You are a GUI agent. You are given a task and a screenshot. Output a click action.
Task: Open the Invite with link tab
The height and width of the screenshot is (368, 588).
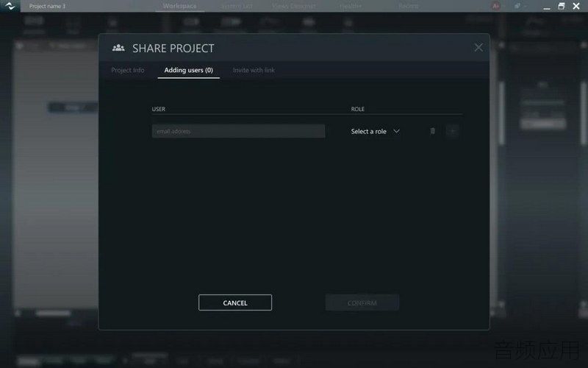(254, 70)
